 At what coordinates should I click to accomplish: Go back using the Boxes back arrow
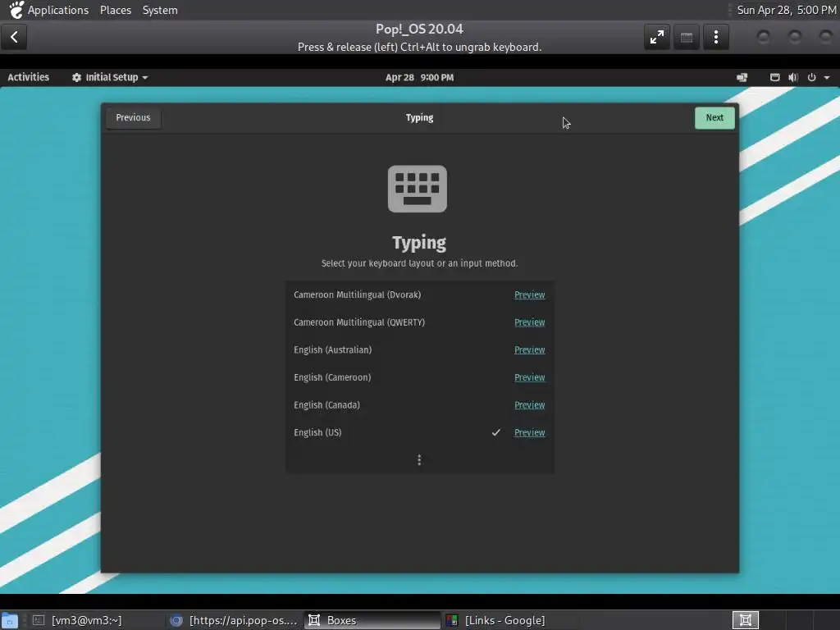point(14,37)
